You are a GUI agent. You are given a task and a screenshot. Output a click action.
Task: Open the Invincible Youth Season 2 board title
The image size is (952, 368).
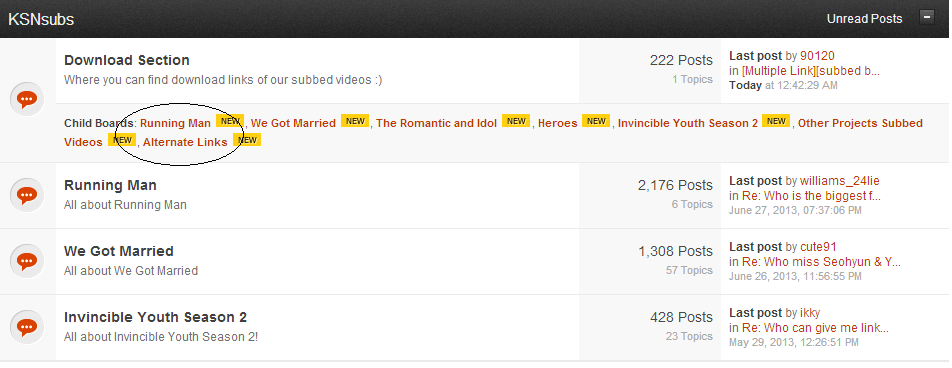pos(155,317)
